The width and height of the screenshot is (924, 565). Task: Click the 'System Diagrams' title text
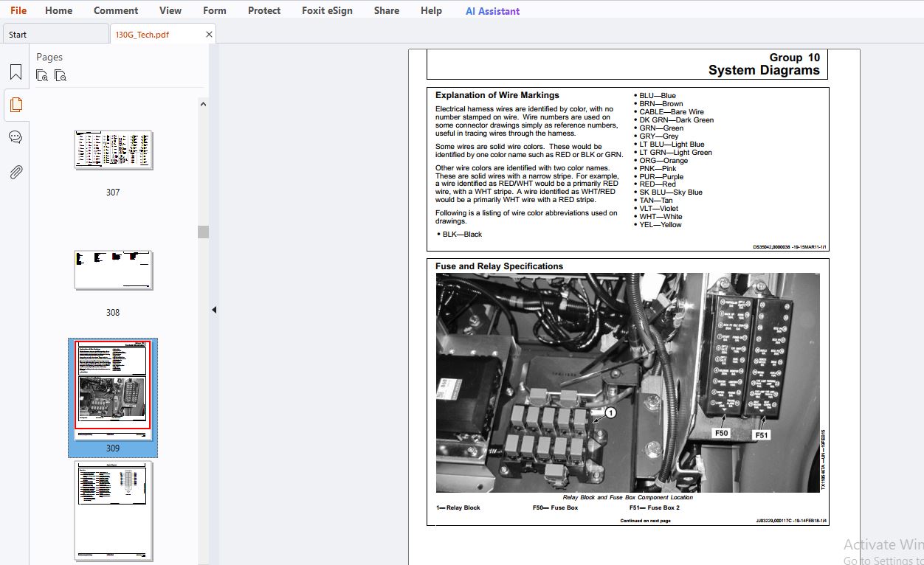(764, 71)
